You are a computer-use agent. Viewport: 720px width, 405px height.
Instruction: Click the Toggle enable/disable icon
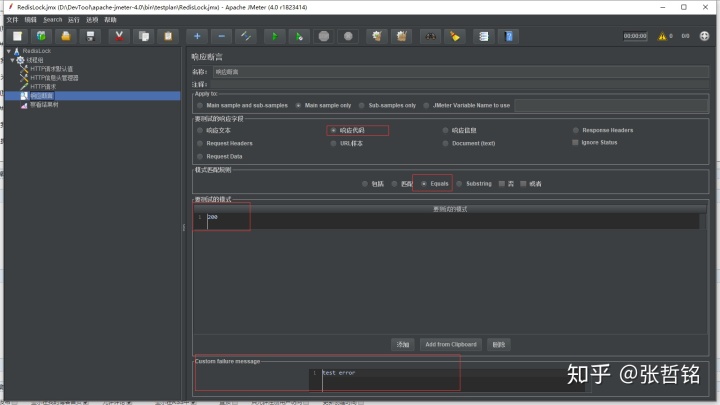coord(246,36)
